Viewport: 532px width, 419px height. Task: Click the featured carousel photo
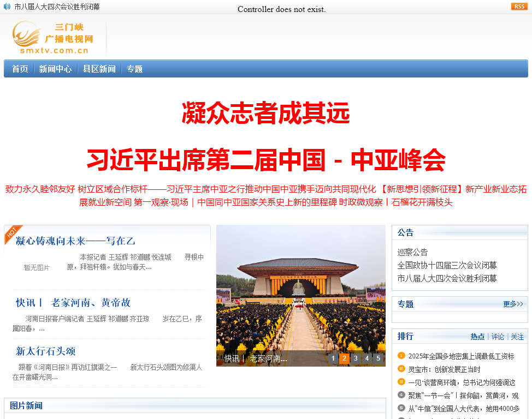(x=301, y=289)
